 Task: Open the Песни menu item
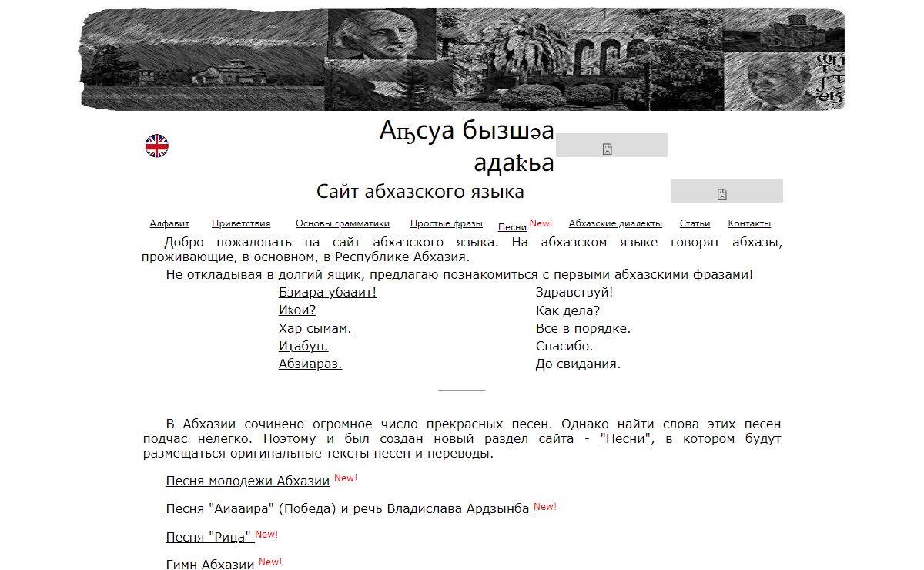pyautogui.click(x=512, y=227)
